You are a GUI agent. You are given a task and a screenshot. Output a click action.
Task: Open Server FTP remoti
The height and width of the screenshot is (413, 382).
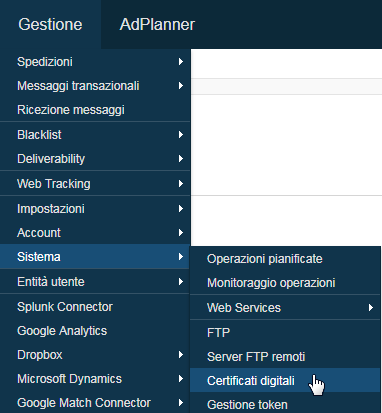[x=285, y=356]
